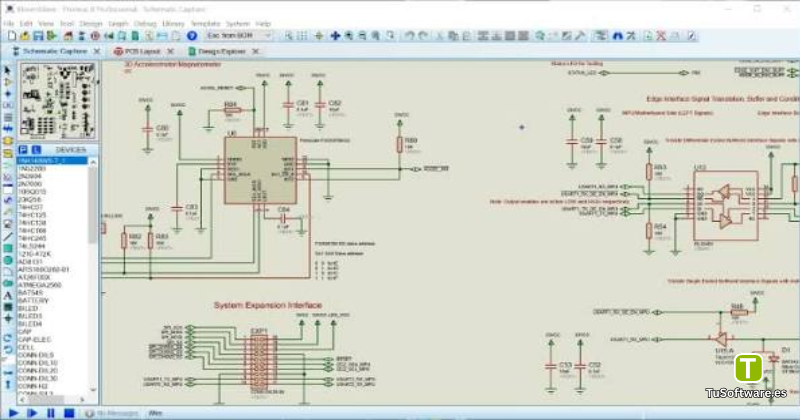800x420 pixels.
Task: Stop the simulation
Action: (69, 413)
